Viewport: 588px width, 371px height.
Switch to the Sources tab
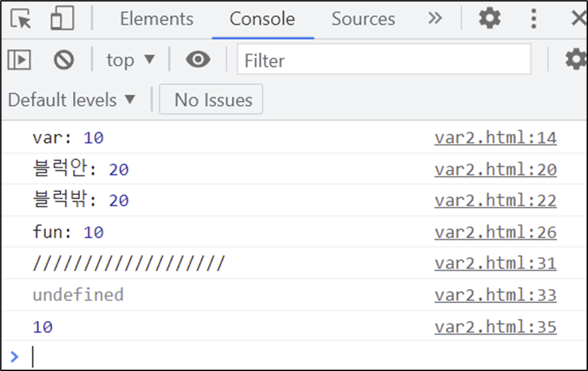coord(363,18)
